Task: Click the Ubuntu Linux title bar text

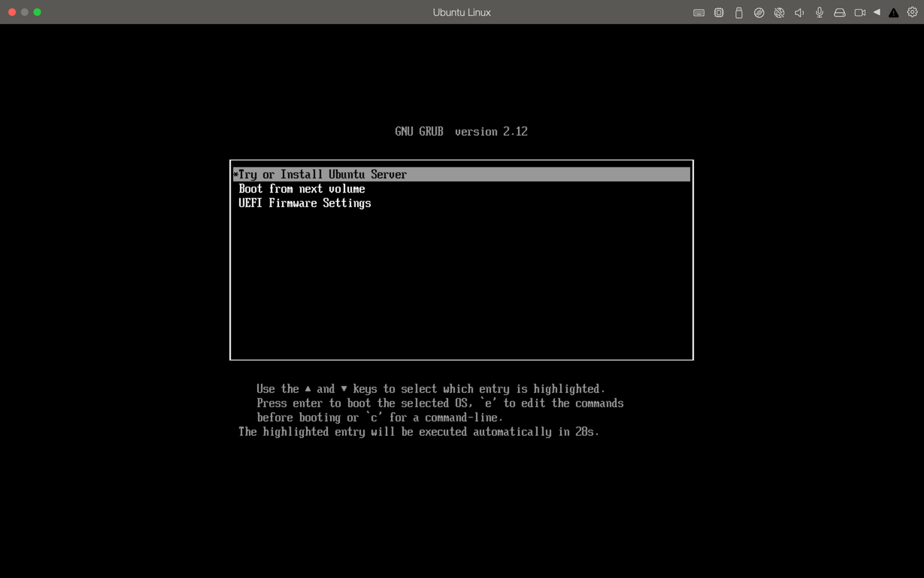Action: tap(461, 12)
